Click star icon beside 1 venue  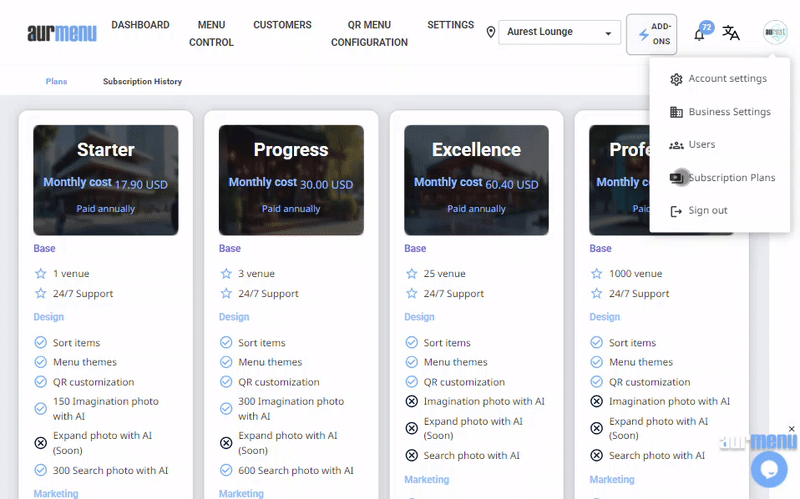pyautogui.click(x=41, y=274)
